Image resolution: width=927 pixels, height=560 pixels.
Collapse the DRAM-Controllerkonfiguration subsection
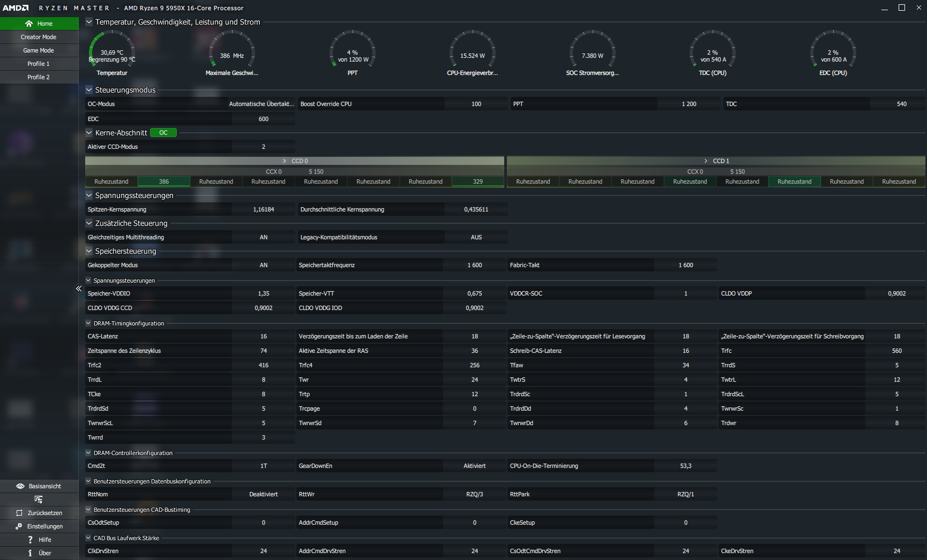coord(88,453)
